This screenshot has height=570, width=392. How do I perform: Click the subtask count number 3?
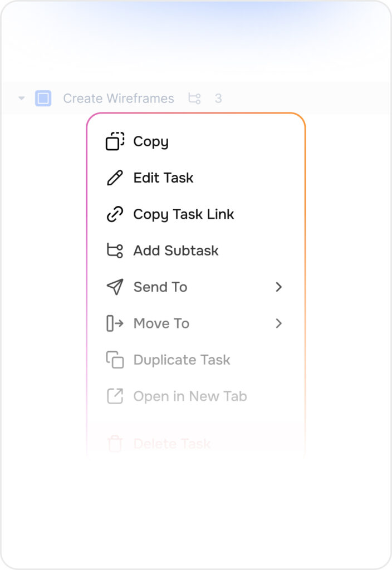coord(218,99)
